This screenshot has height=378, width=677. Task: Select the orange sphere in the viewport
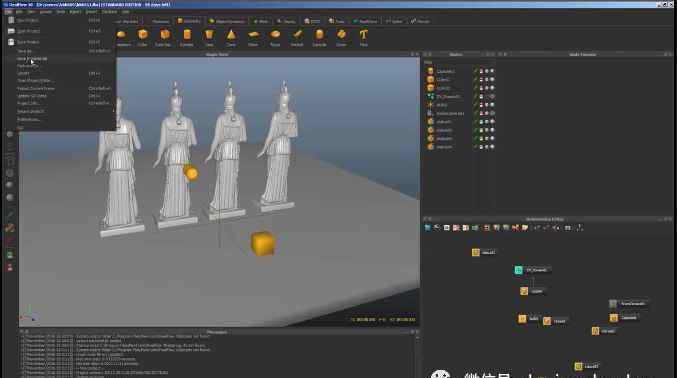[191, 173]
